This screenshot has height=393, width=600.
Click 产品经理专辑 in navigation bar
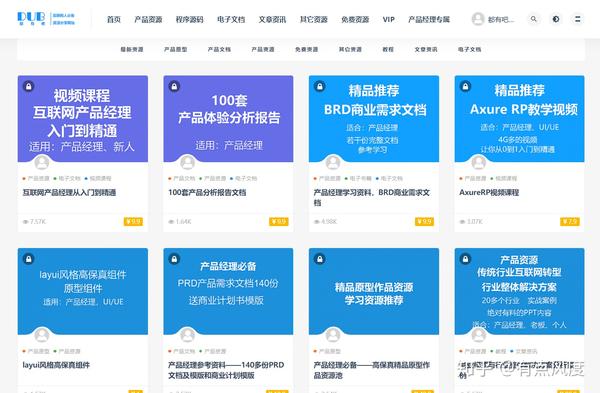[x=429, y=20]
